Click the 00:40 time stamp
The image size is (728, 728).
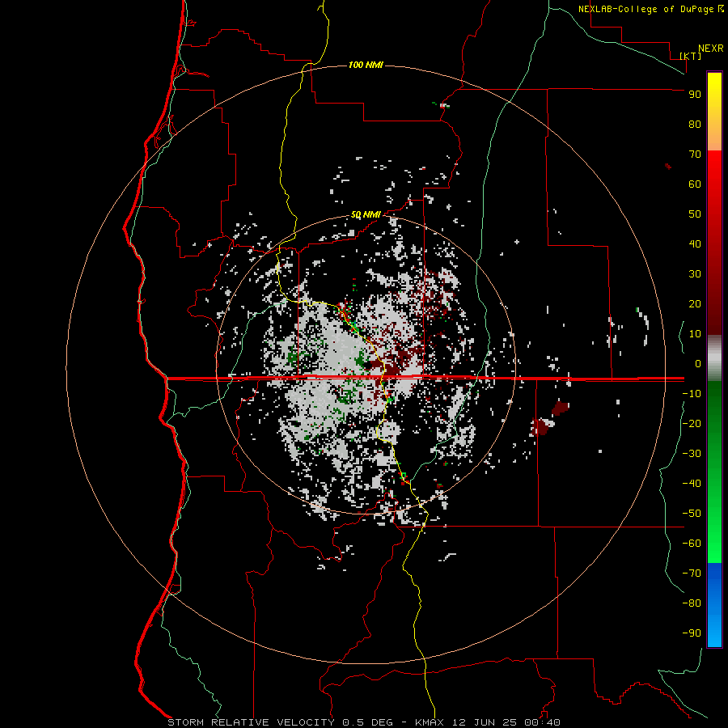click(541, 722)
